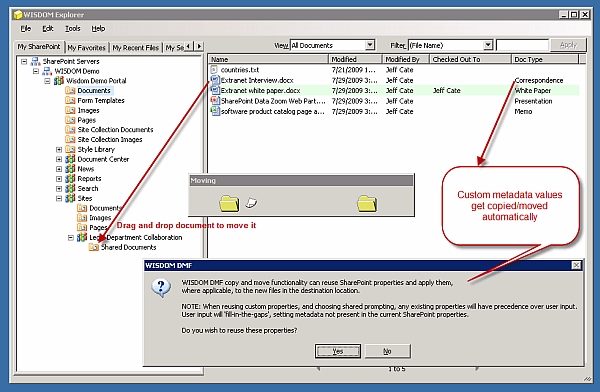
Task: Click the Presentation doc type cell
Action: coord(533,101)
